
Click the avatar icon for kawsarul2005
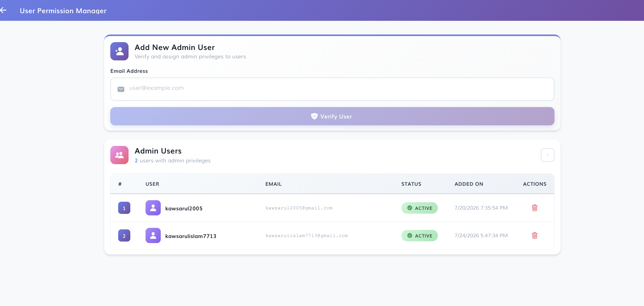(153, 208)
